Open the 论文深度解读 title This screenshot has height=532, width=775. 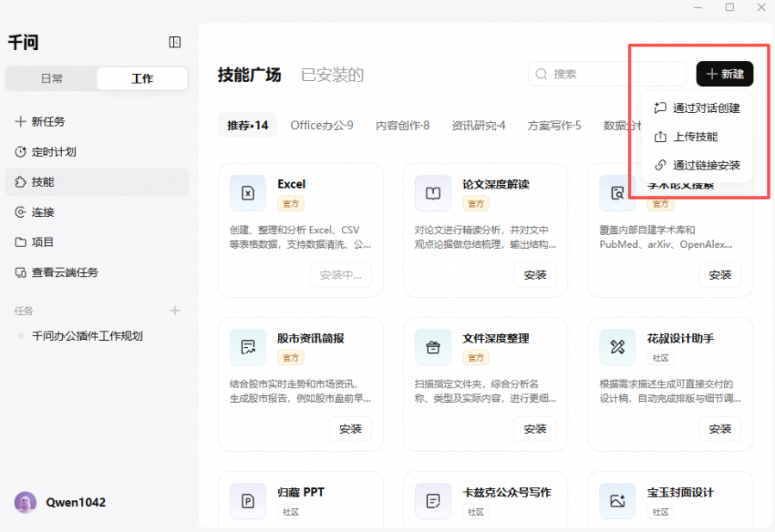pyautogui.click(x=496, y=184)
